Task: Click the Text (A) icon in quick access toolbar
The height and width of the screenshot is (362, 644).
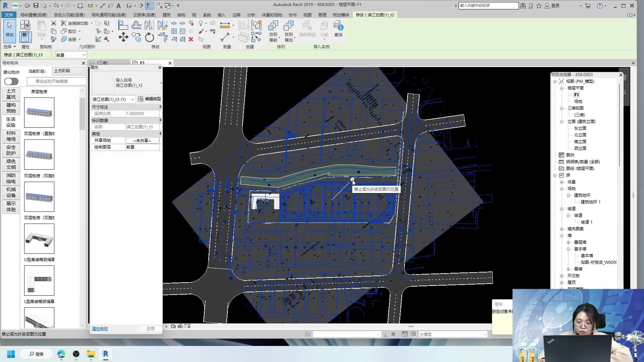Action: 118,5
